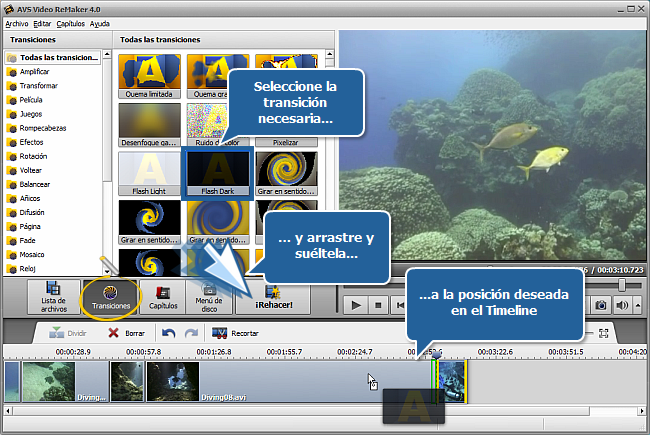Select the Flash Dark transition thumbnail

tap(217, 172)
